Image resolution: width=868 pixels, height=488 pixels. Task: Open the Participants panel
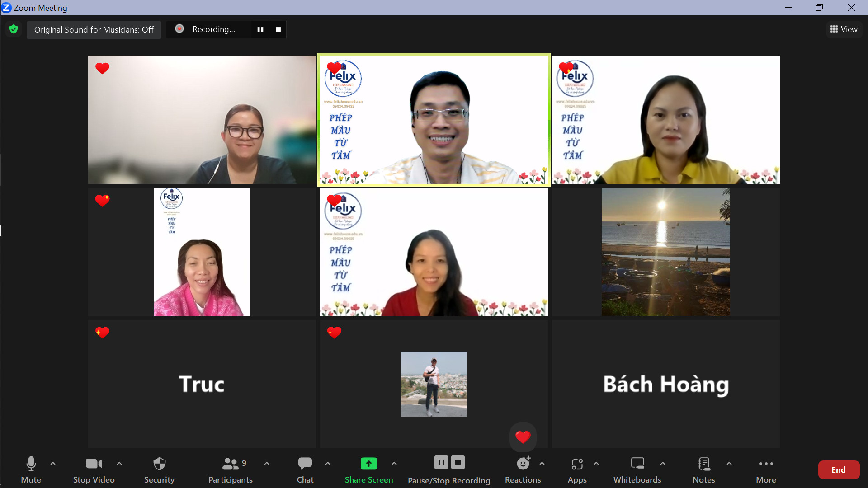(x=230, y=470)
